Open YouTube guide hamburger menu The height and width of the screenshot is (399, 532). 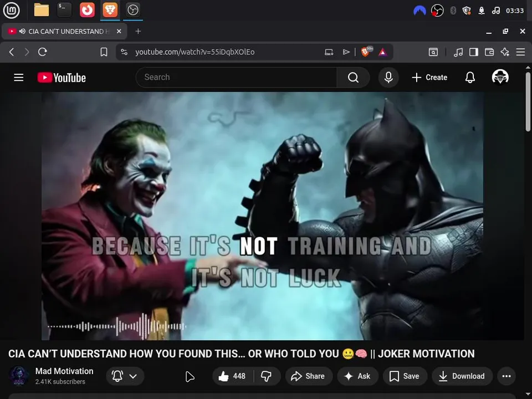click(x=19, y=78)
